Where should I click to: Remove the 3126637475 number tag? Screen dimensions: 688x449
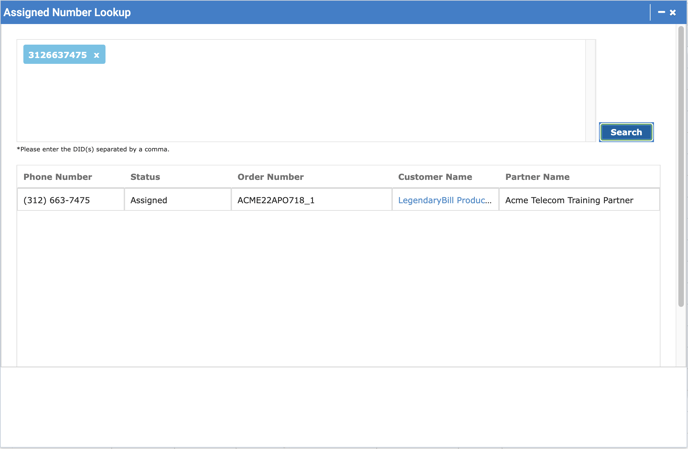click(97, 55)
